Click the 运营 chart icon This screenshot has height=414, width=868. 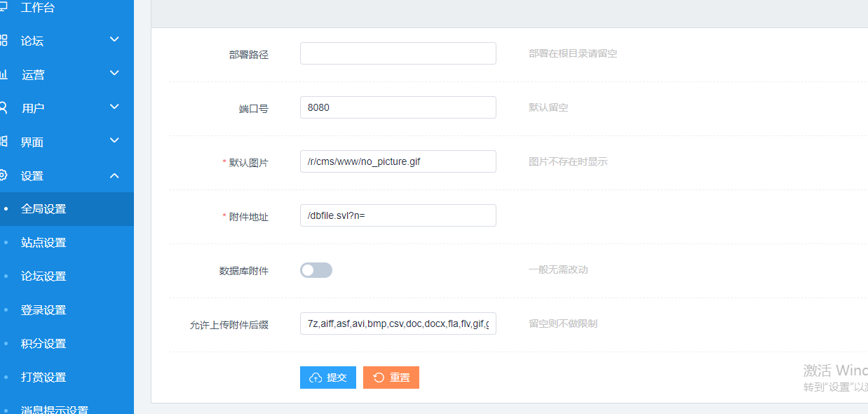pyautogui.click(x=4, y=74)
